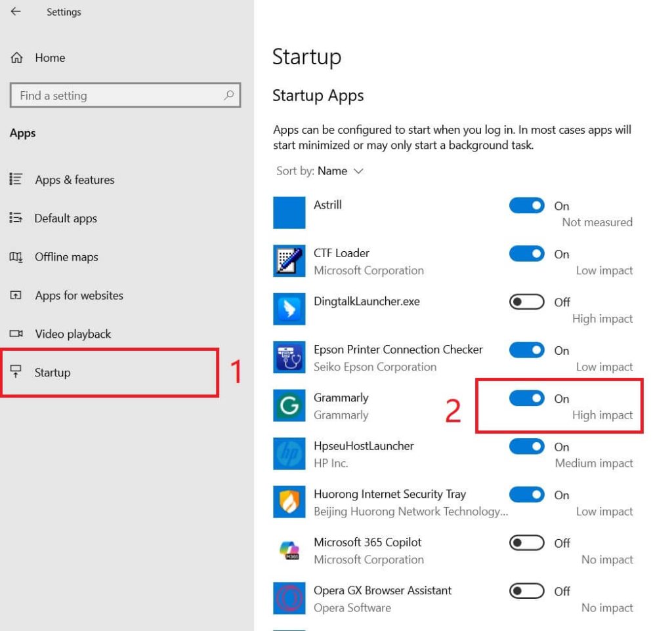672x631 pixels.
Task: Enable DingtalkLauncher.exe startup toggle
Action: [527, 302]
